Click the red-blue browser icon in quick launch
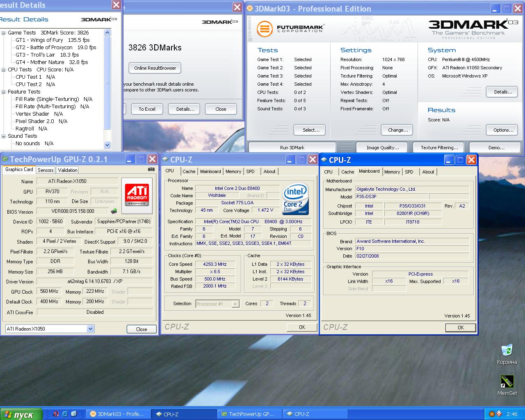525x420 pixels. click(56, 414)
